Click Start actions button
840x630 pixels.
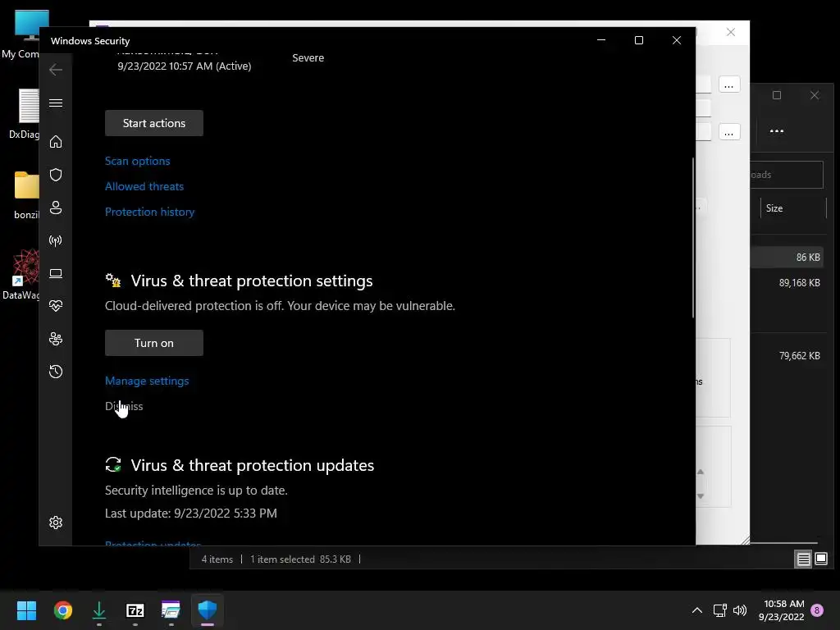coord(153,123)
